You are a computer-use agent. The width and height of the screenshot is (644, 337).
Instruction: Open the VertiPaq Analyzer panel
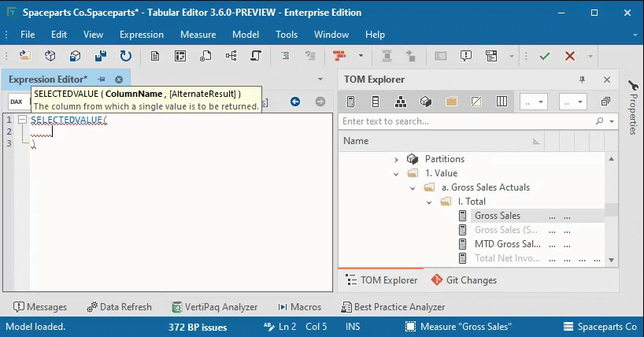click(214, 307)
